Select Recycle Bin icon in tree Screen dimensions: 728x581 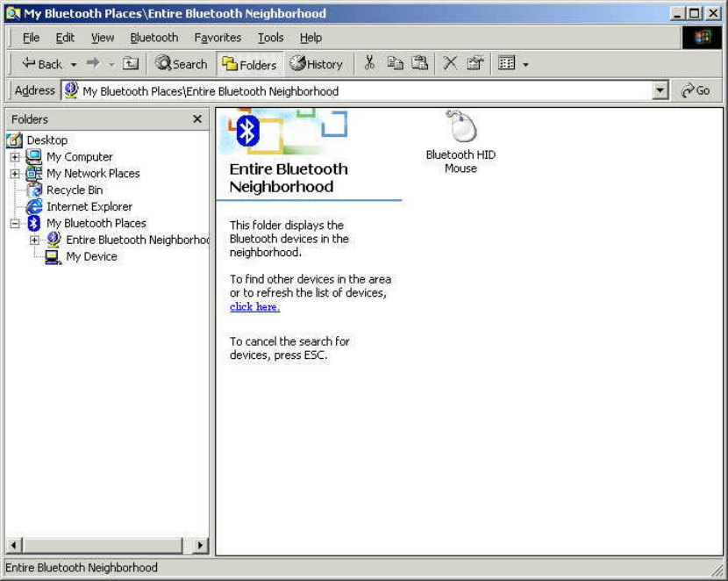click(x=34, y=190)
